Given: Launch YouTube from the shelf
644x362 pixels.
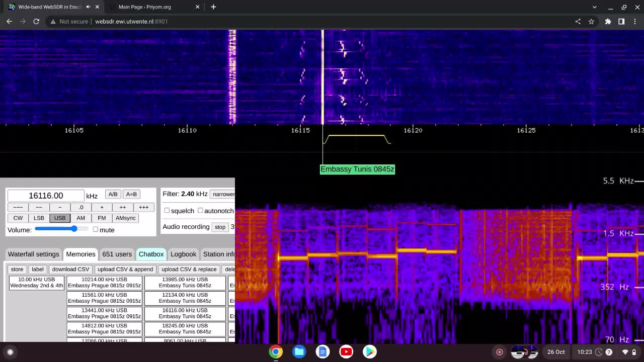Looking at the screenshot, I should click(x=346, y=351).
